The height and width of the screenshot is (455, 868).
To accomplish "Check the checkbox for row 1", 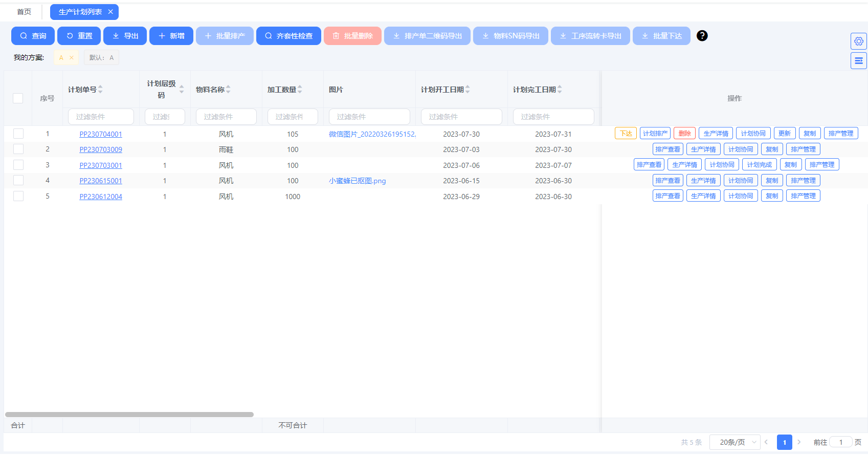I will (x=18, y=134).
